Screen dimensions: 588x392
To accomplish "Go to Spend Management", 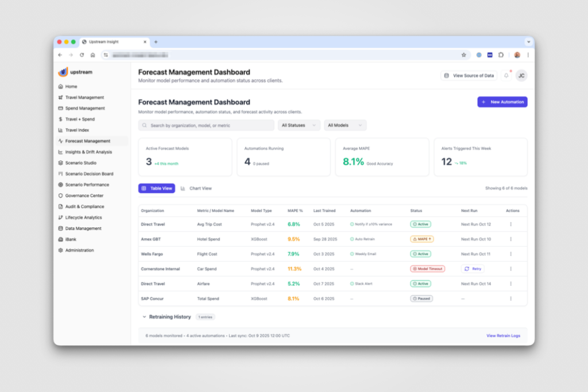I will (85, 108).
